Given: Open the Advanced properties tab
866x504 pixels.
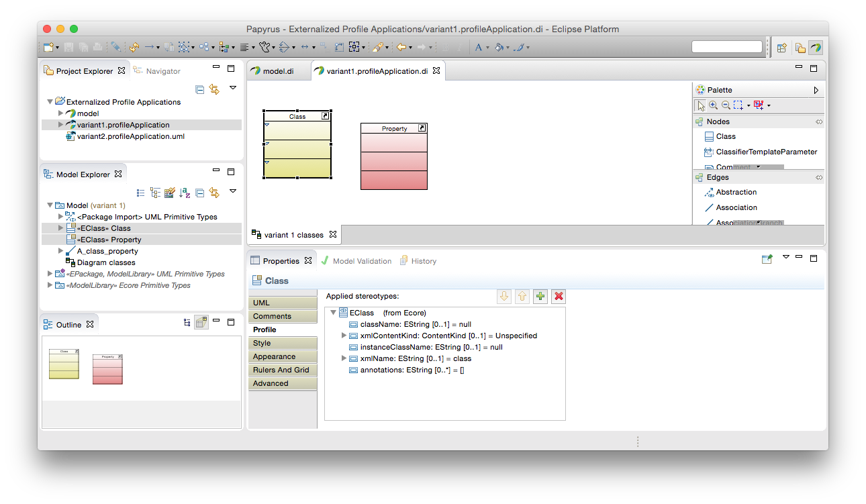Looking at the screenshot, I should coord(283,383).
